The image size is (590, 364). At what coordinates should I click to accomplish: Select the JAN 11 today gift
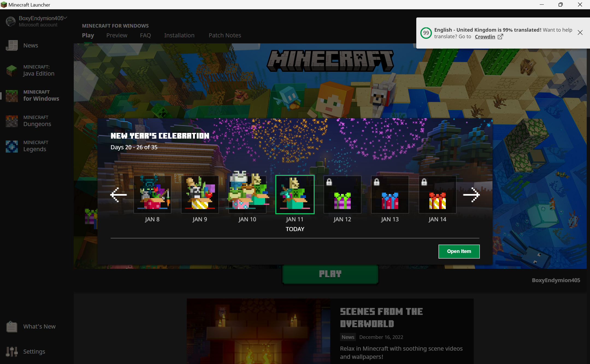pyautogui.click(x=295, y=195)
